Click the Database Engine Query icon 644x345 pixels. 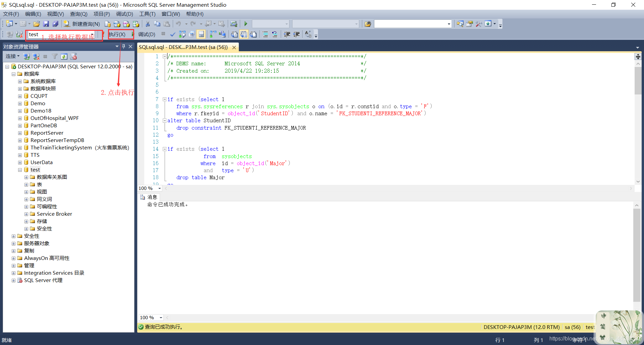pos(108,24)
